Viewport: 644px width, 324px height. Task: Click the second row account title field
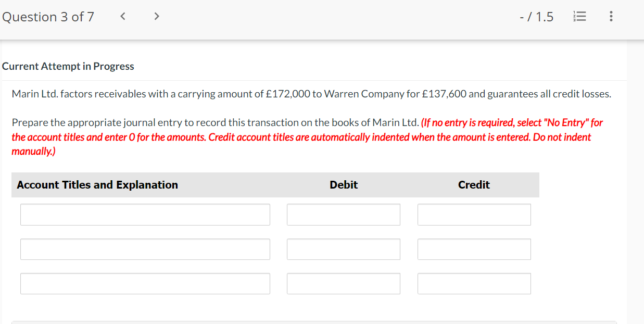tap(145, 249)
